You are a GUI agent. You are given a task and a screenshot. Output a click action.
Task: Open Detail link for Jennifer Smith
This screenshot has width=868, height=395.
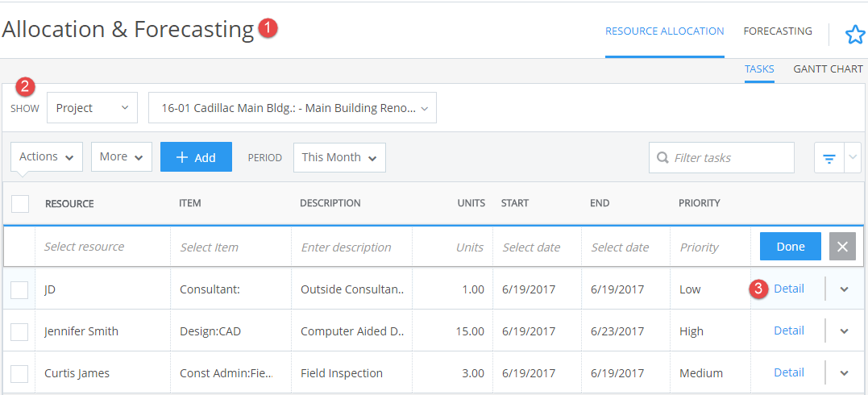pos(789,331)
